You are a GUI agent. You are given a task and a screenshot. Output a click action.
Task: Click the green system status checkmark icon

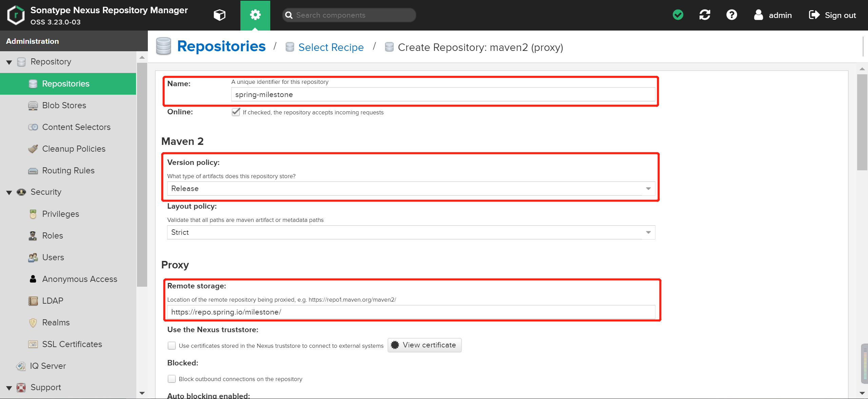tap(678, 15)
